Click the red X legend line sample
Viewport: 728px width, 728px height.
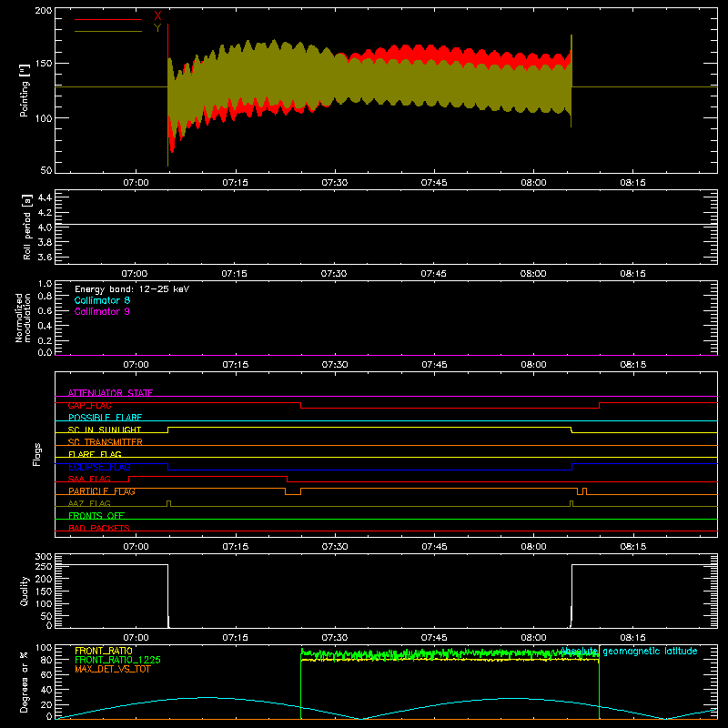tap(108, 19)
